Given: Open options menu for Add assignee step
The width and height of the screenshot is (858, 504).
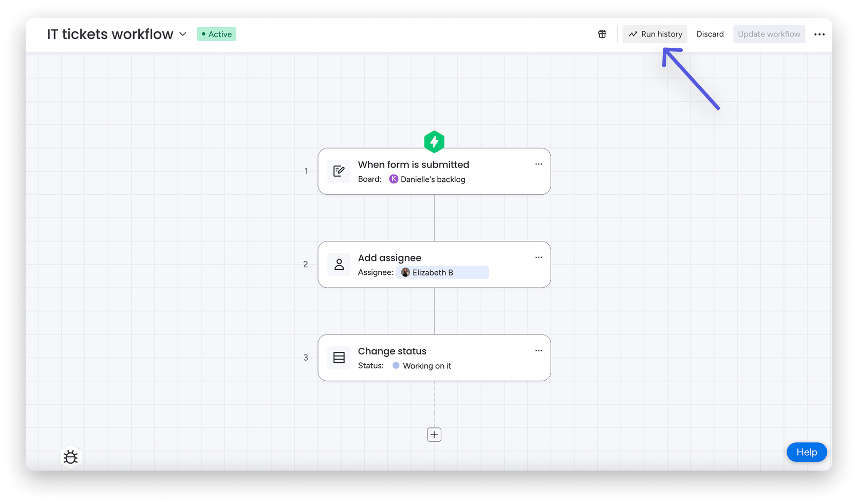Looking at the screenshot, I should [538, 257].
